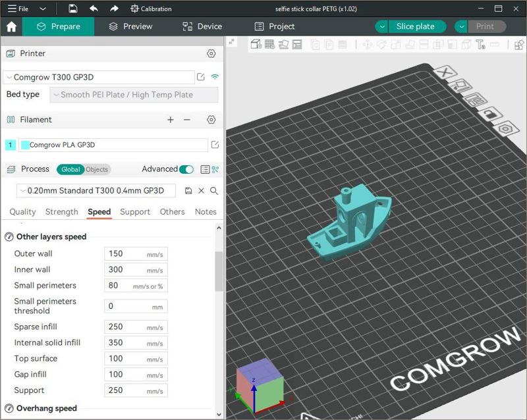Open the Strength settings tab
This screenshot has height=420, width=527.
click(x=62, y=212)
